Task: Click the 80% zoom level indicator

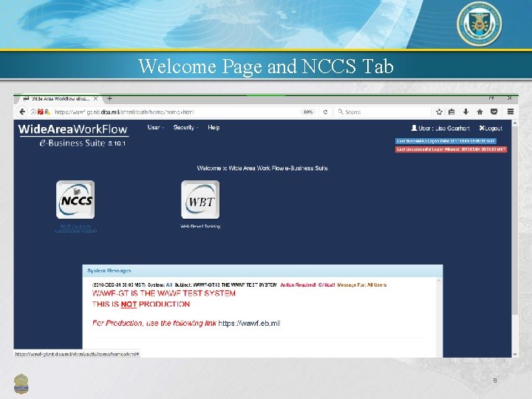Action: pos(308,112)
